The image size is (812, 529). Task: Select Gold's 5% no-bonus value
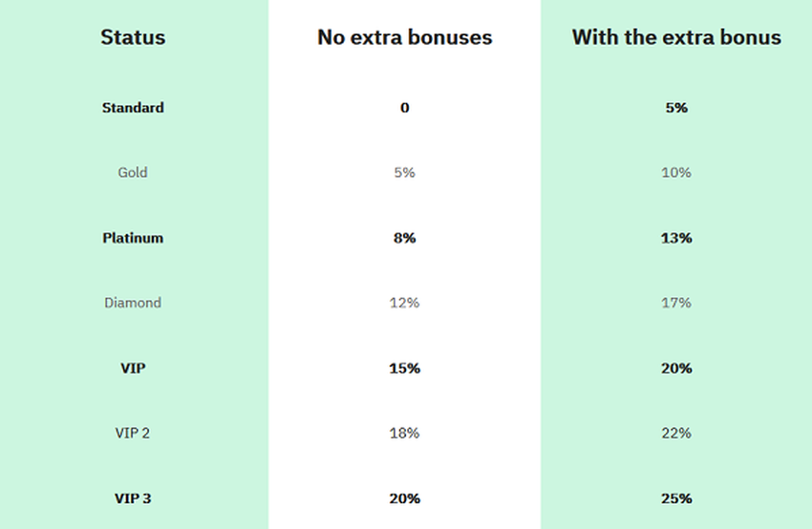(404, 173)
